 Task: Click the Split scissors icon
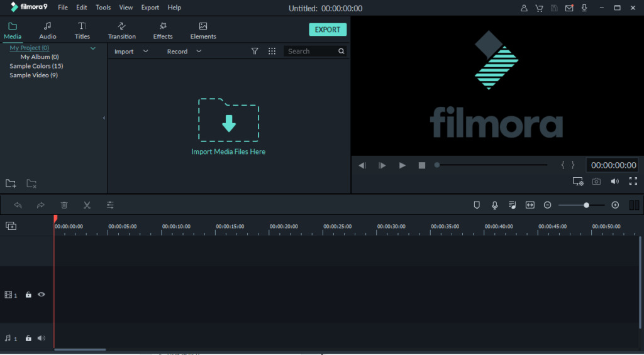[x=87, y=205]
